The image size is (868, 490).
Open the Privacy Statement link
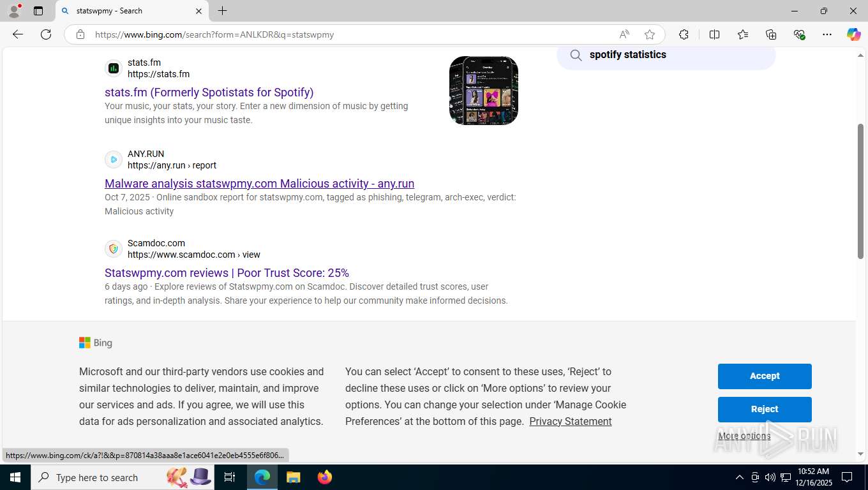[571, 422]
